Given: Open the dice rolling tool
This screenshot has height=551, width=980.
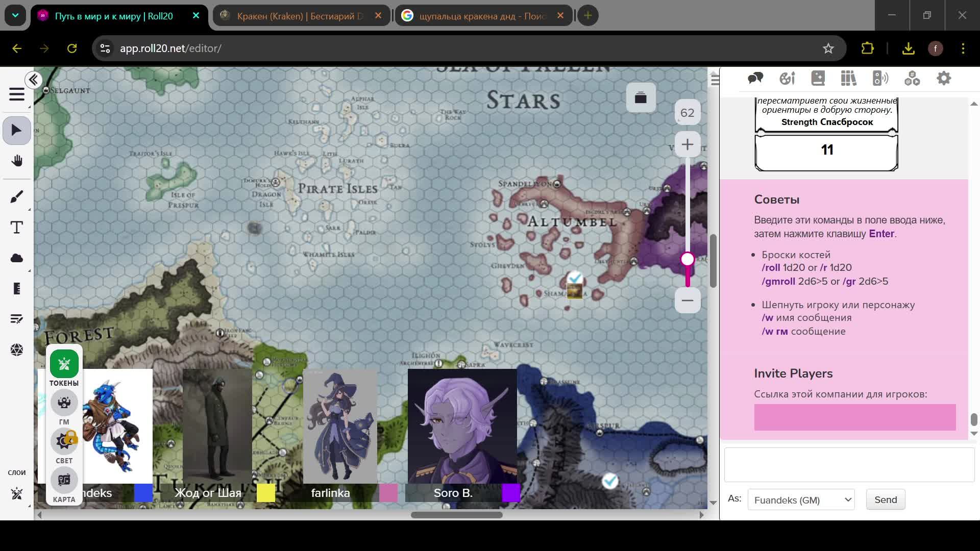Looking at the screenshot, I should (17, 350).
